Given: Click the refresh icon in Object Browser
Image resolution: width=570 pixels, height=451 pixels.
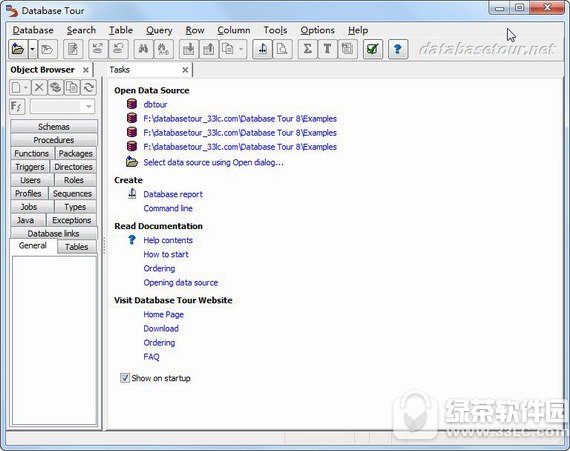Looking at the screenshot, I should click(x=89, y=88).
